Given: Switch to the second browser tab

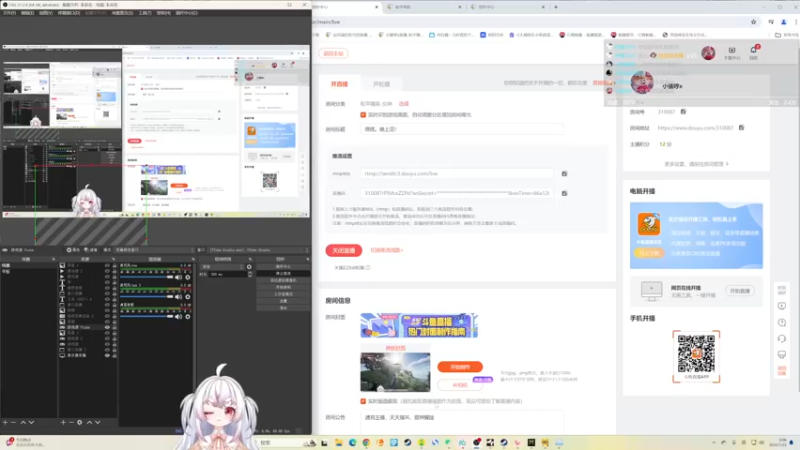Looking at the screenshot, I should point(423,7).
